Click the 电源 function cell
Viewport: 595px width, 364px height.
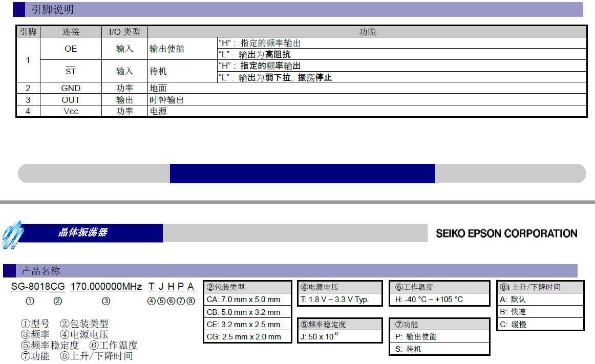pyautogui.click(x=367, y=111)
